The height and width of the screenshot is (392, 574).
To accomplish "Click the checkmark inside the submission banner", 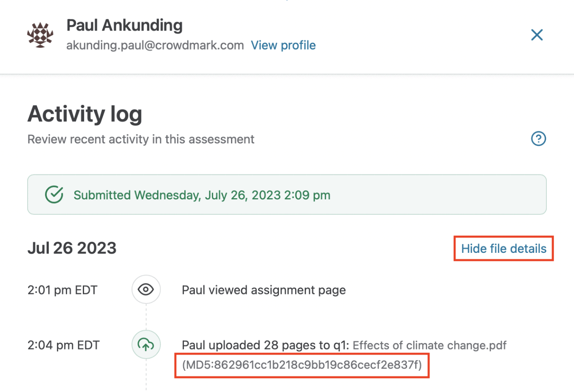I will [54, 195].
